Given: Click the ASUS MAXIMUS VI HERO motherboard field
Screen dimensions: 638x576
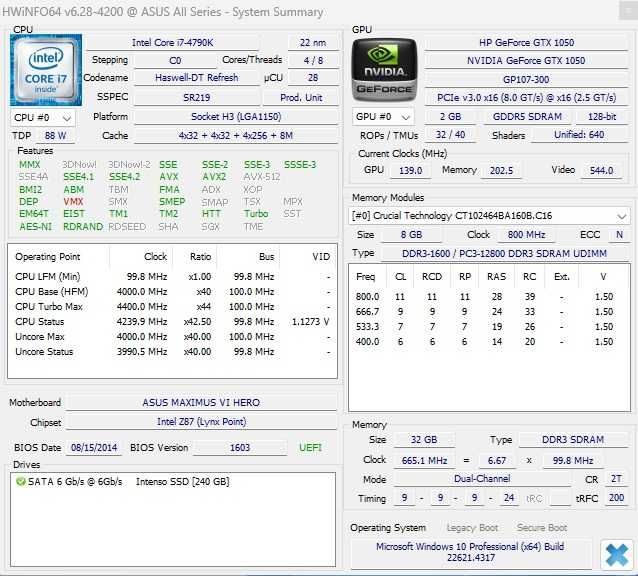Looking at the screenshot, I should (x=201, y=403).
